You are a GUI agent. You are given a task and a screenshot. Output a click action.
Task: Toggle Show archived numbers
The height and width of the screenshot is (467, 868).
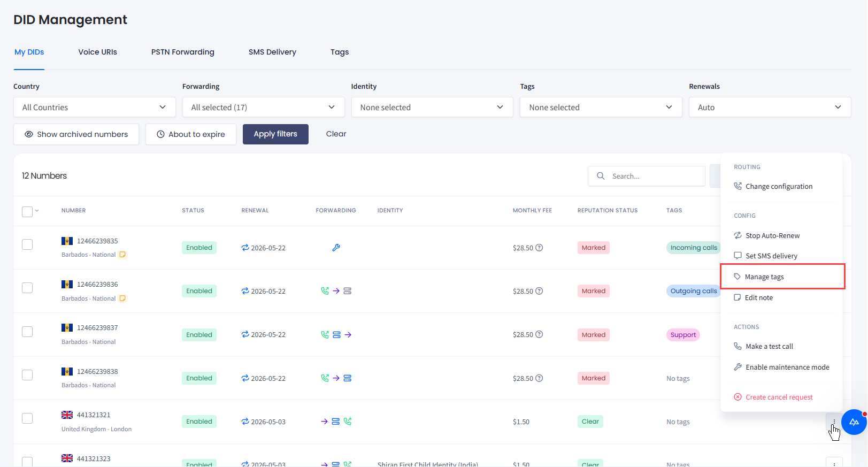click(x=76, y=134)
